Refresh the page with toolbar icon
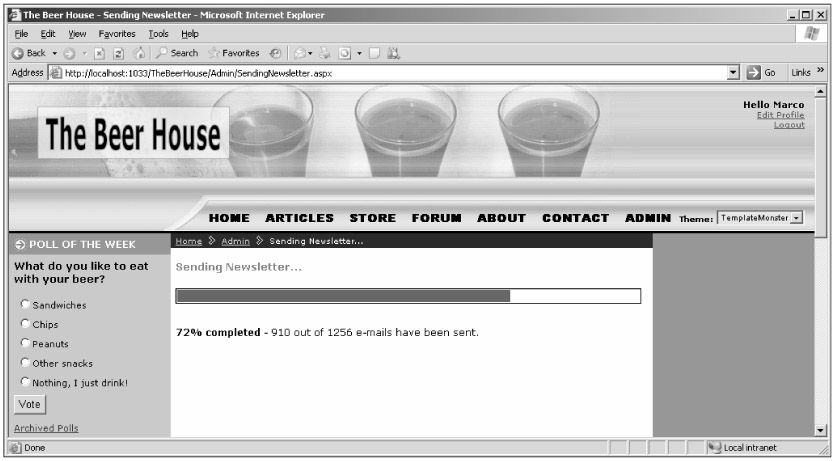The width and height of the screenshot is (835, 461). pyautogui.click(x=120, y=53)
